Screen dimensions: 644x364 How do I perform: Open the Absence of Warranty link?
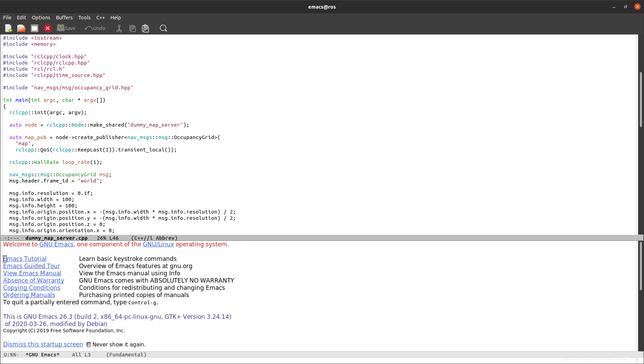pyautogui.click(x=33, y=281)
